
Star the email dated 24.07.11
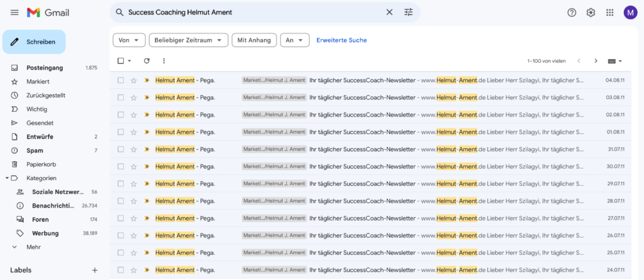133,270
